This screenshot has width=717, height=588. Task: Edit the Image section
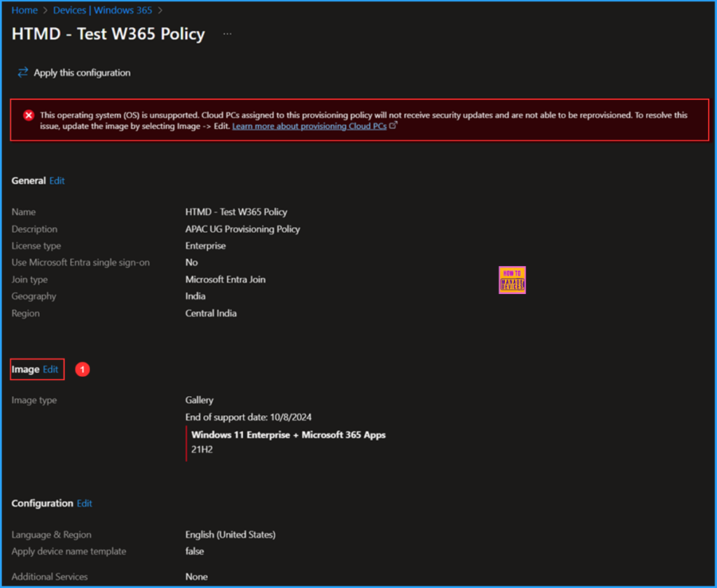pos(50,370)
